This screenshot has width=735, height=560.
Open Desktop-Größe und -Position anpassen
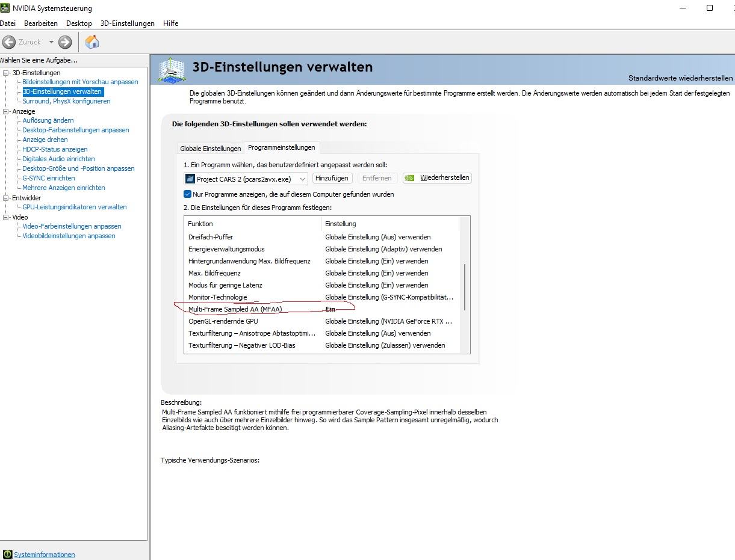pos(78,168)
